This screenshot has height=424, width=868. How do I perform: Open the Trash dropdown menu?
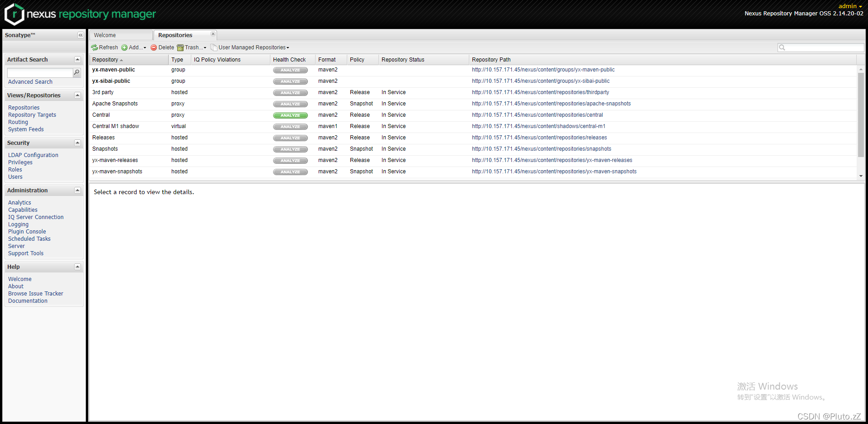(x=192, y=48)
